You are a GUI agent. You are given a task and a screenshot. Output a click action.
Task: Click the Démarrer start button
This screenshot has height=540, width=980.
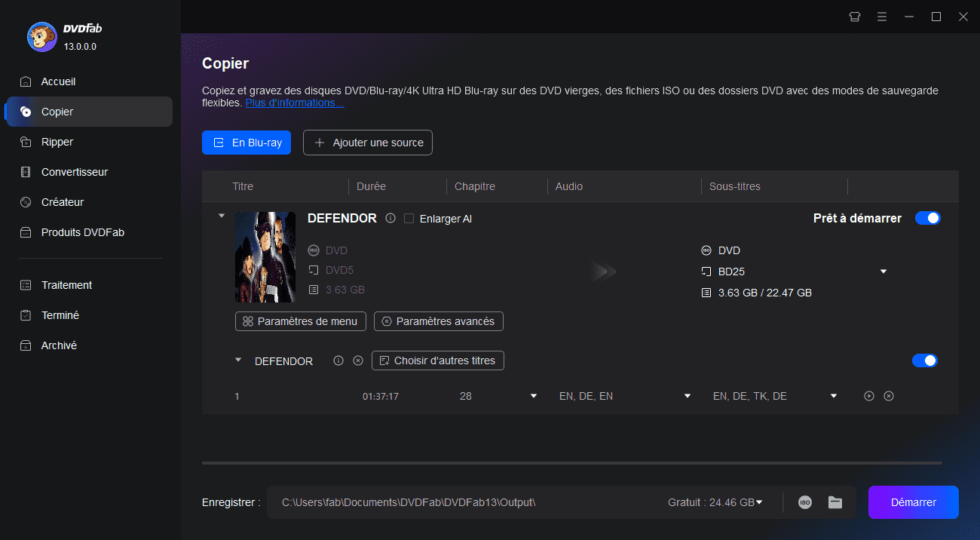(914, 502)
